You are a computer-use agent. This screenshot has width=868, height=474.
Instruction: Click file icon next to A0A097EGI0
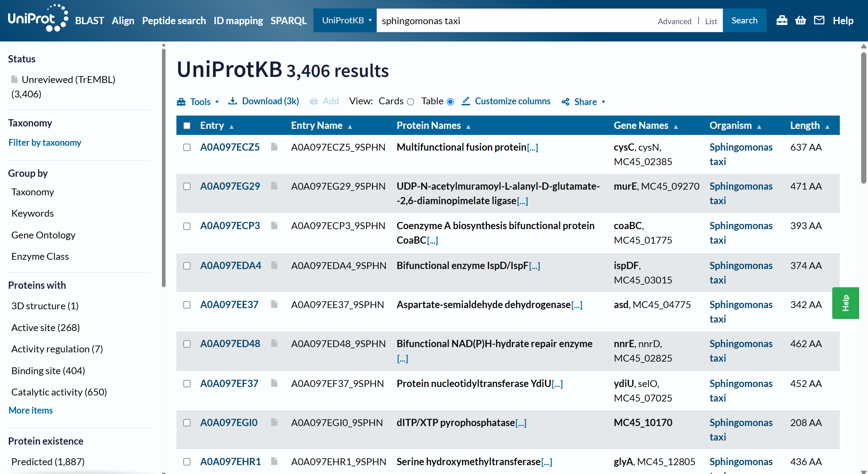point(274,422)
